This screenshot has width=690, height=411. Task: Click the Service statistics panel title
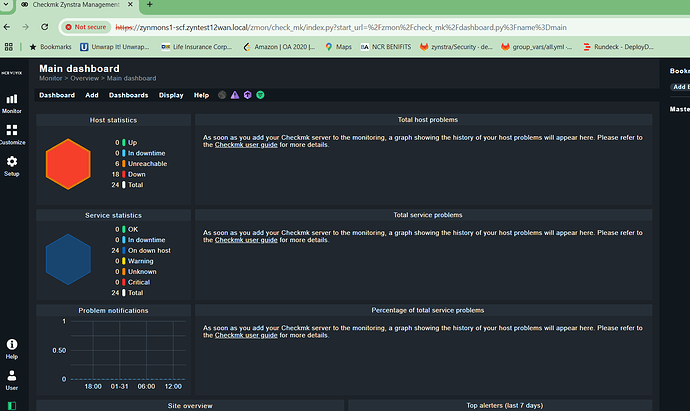coord(114,215)
